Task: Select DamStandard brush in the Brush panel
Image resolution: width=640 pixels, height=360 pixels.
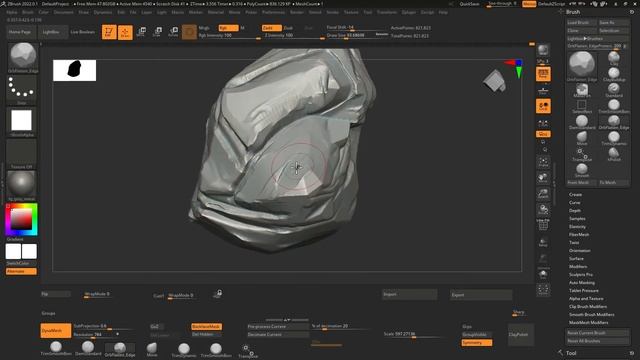Action: pyautogui.click(x=582, y=122)
